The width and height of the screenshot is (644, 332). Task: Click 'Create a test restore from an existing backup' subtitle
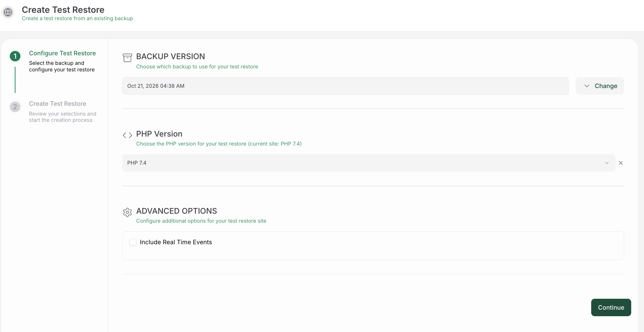pos(77,18)
